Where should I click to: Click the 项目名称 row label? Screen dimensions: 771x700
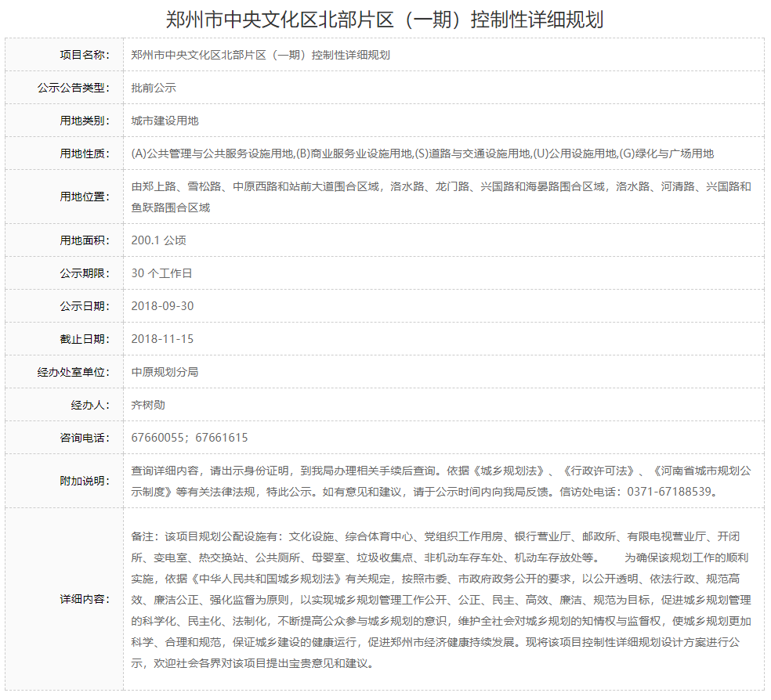85,55
